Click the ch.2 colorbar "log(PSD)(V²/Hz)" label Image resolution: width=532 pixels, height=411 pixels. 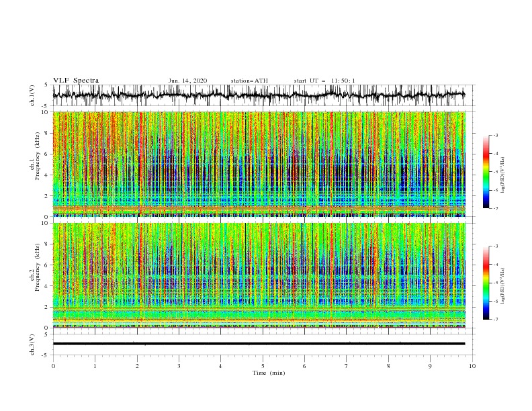click(503, 286)
